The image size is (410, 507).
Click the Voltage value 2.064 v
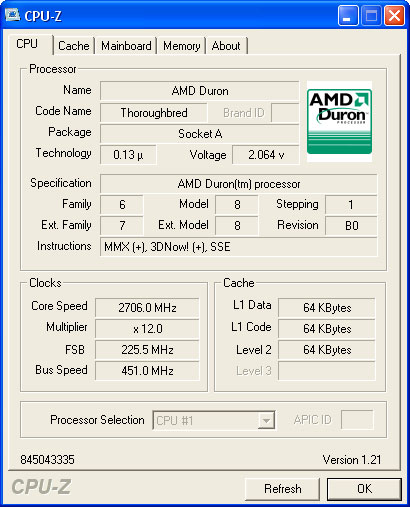(266, 155)
